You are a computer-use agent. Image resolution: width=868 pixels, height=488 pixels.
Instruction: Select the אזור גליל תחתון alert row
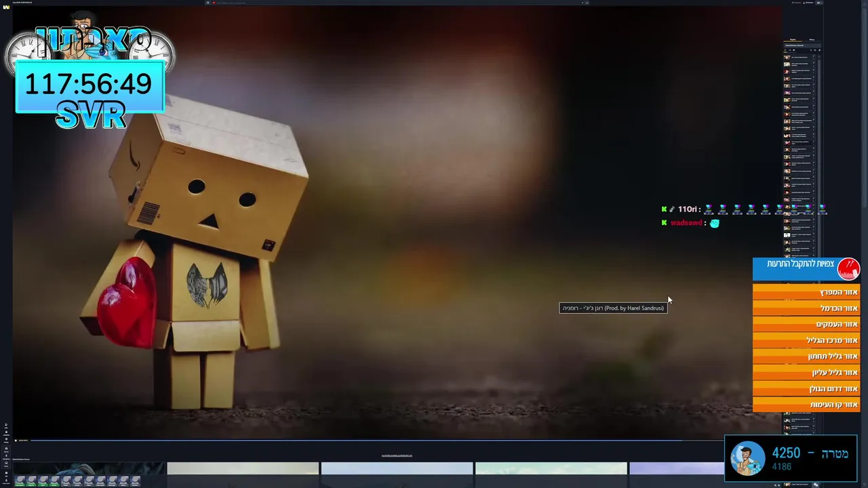click(806, 357)
